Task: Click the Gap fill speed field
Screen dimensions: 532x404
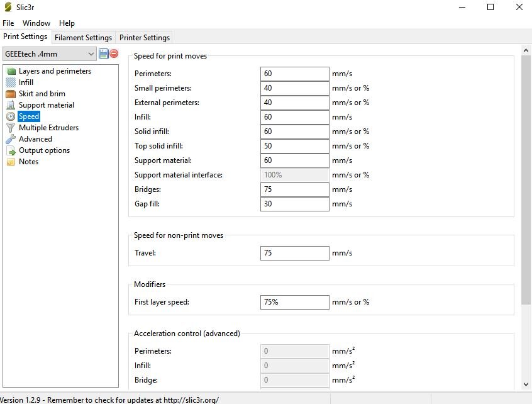Action: (294, 204)
